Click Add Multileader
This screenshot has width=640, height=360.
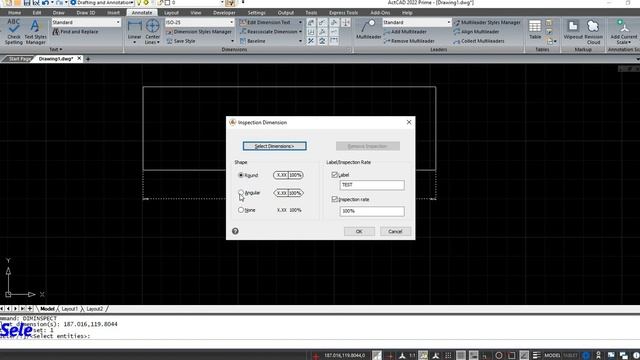(405, 31)
